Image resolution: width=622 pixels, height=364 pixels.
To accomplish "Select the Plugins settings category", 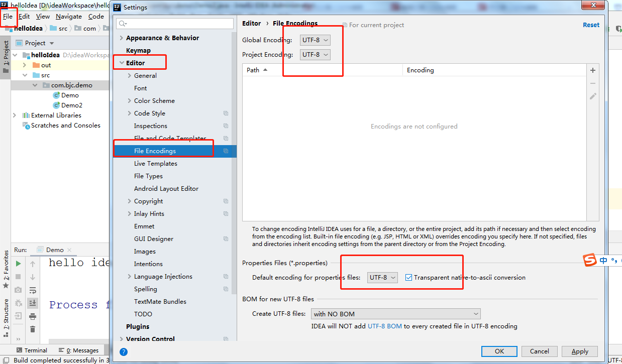I will 138,327.
